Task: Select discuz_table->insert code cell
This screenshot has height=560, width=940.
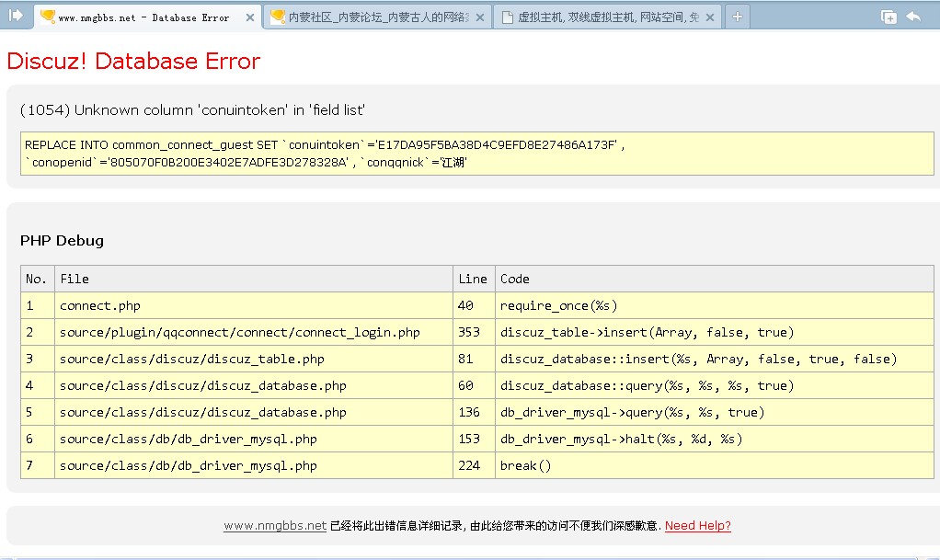Action: point(715,332)
